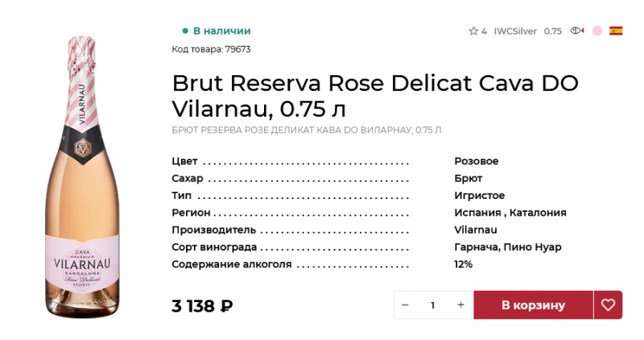Click the fish food-pairing icon
644x340 pixels.
577,31
